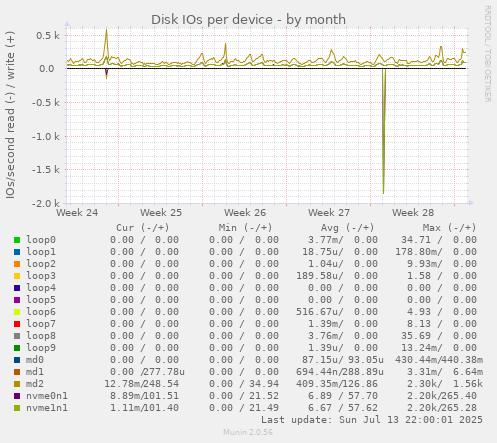This screenshot has width=497, height=443.
Task: Select the nvme0n1 legend label
Action: tap(47, 396)
